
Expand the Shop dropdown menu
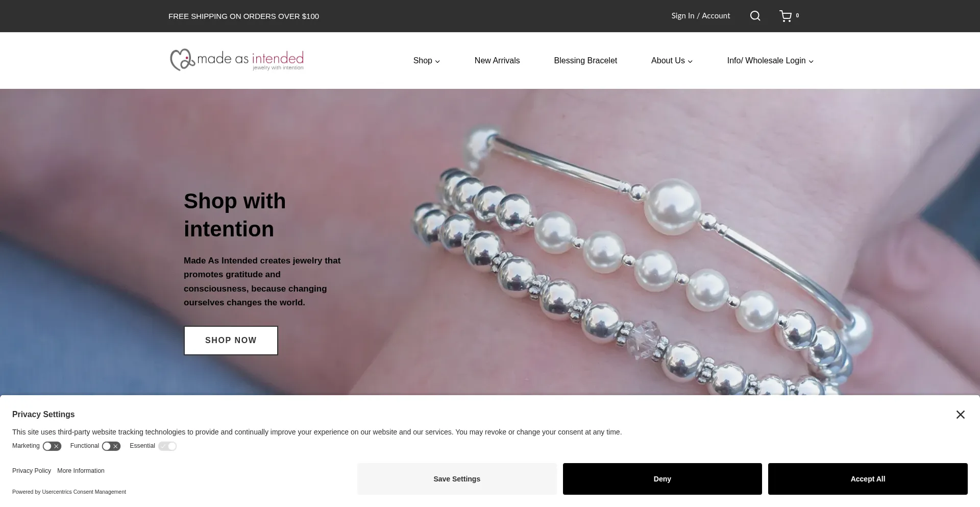point(427,61)
